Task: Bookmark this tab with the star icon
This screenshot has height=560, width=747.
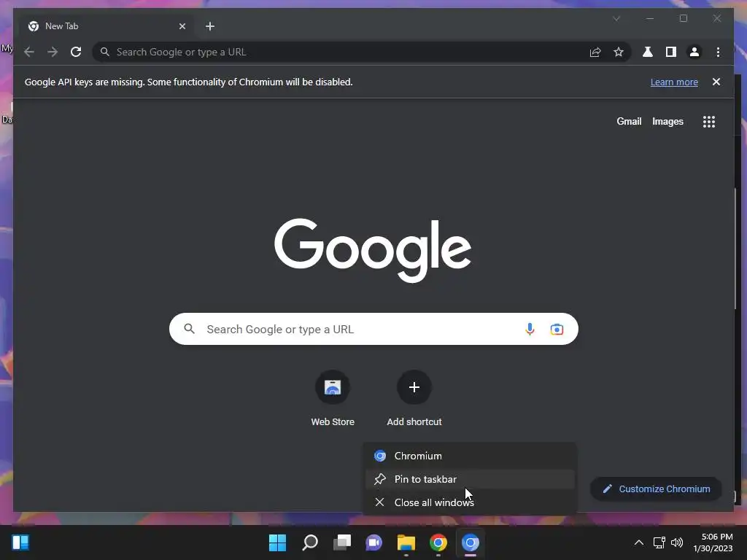Action: [x=619, y=52]
